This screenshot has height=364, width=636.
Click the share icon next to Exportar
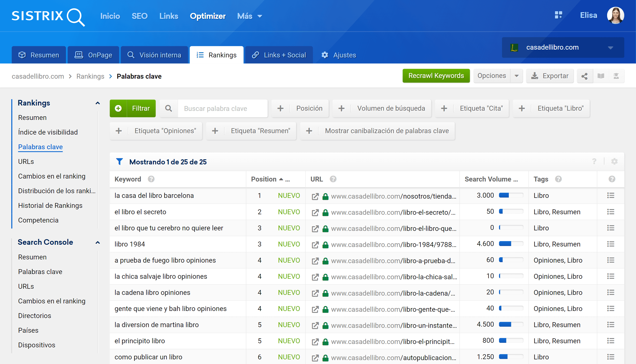(584, 76)
